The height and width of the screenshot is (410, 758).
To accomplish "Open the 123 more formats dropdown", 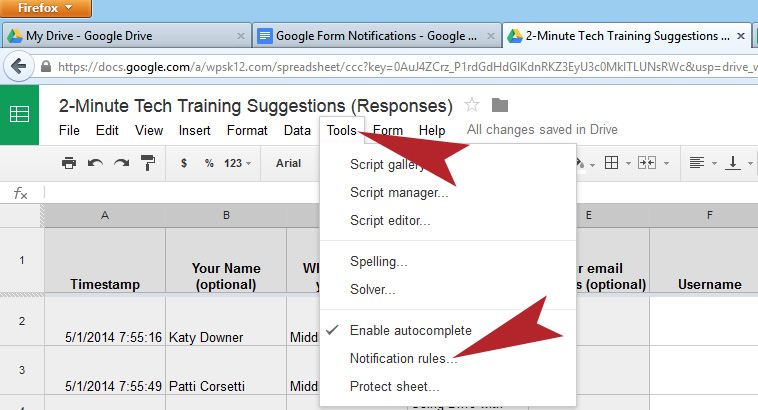I will [x=237, y=163].
